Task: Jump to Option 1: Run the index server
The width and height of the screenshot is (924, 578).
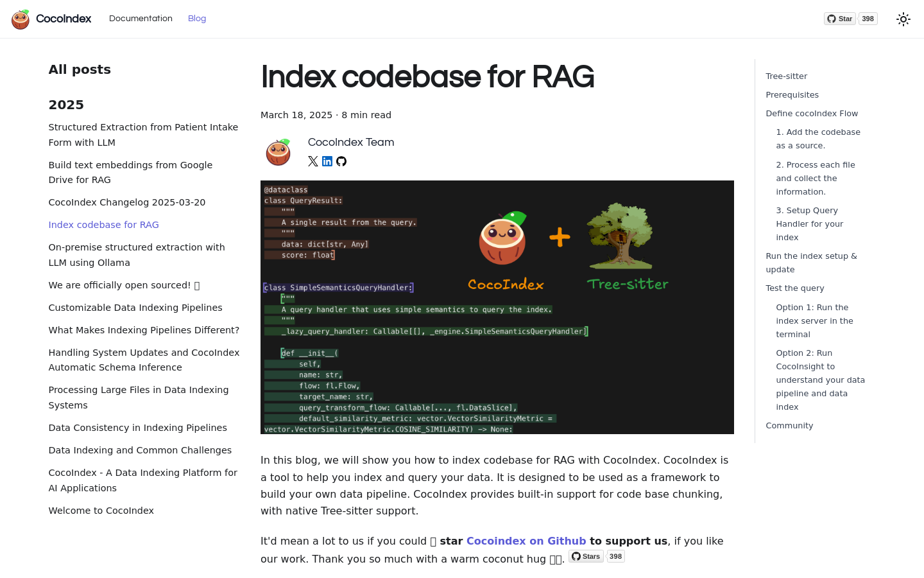Action: click(815, 321)
